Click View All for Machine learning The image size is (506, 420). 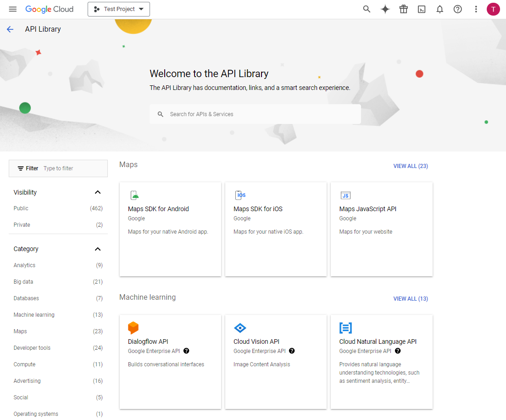(410, 299)
